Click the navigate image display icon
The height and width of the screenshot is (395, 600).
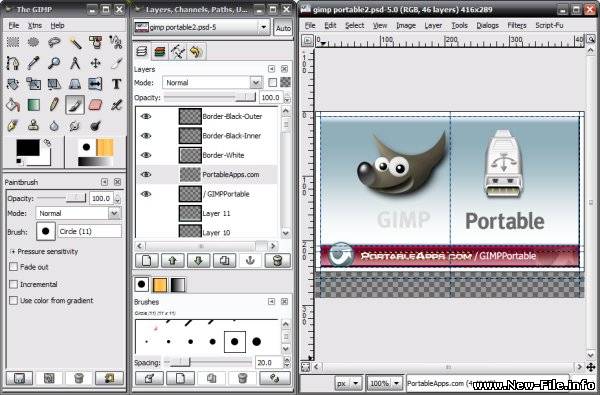(x=590, y=367)
